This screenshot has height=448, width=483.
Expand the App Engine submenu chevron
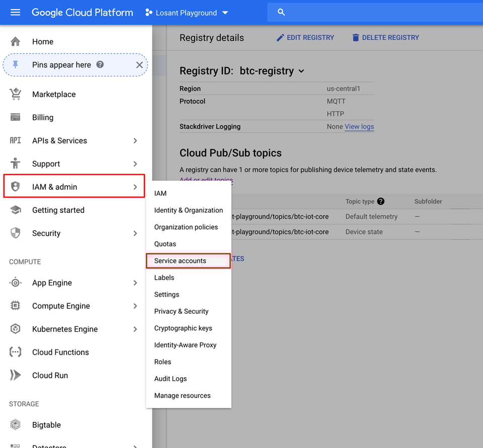coord(135,283)
